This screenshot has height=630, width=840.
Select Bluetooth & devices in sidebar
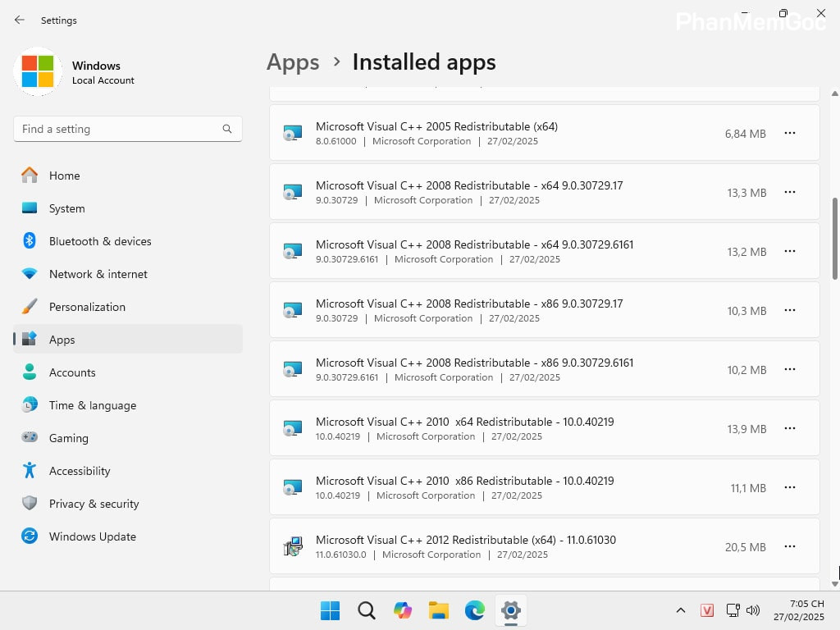point(100,241)
